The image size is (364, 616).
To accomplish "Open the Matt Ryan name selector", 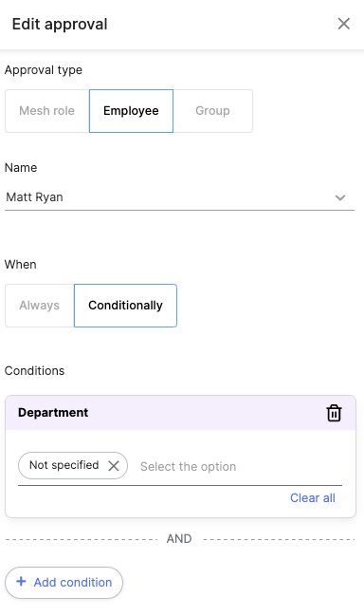I will click(x=179, y=197).
